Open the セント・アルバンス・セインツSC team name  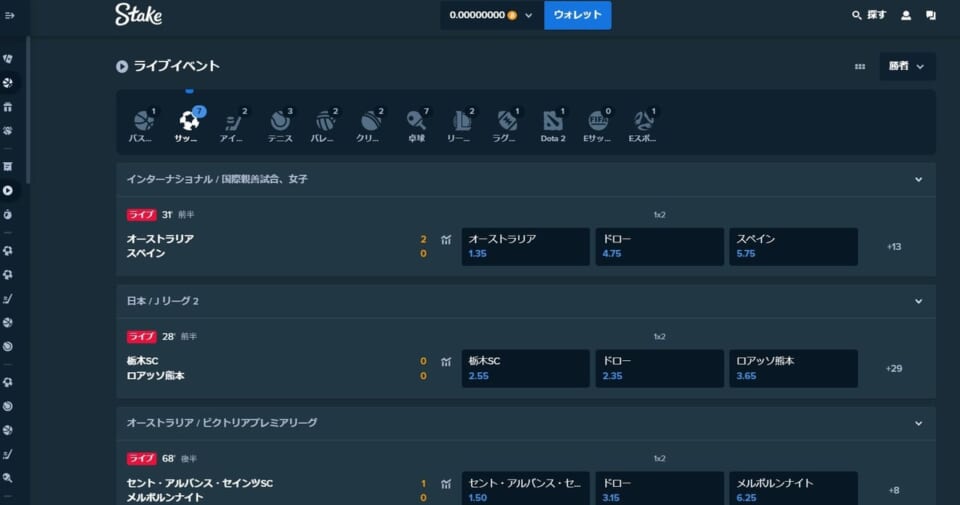click(x=200, y=483)
